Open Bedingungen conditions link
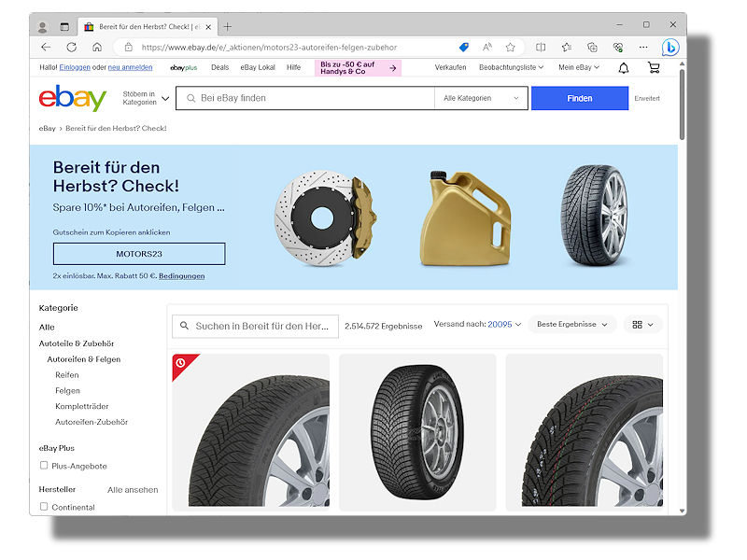This screenshot has height=560, width=747. pos(181,275)
